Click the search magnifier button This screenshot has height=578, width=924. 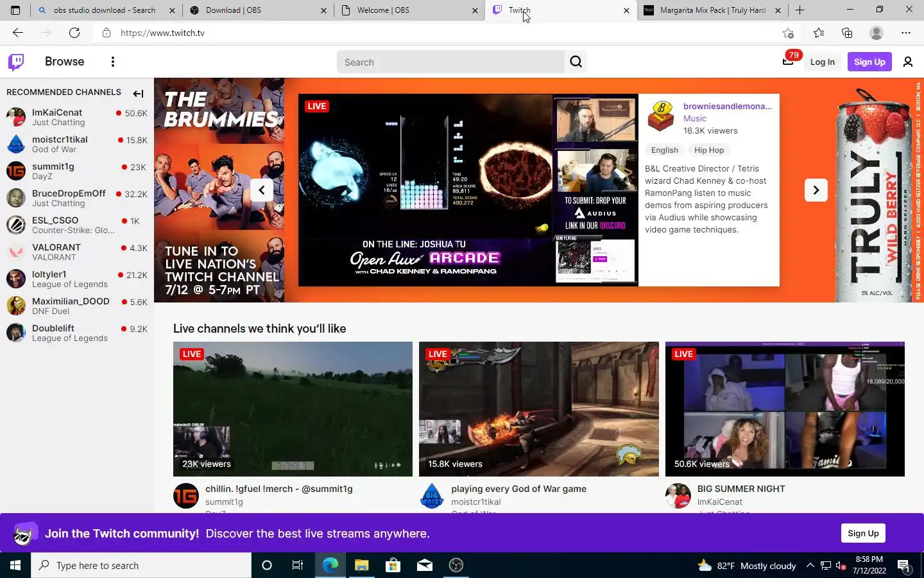(576, 62)
